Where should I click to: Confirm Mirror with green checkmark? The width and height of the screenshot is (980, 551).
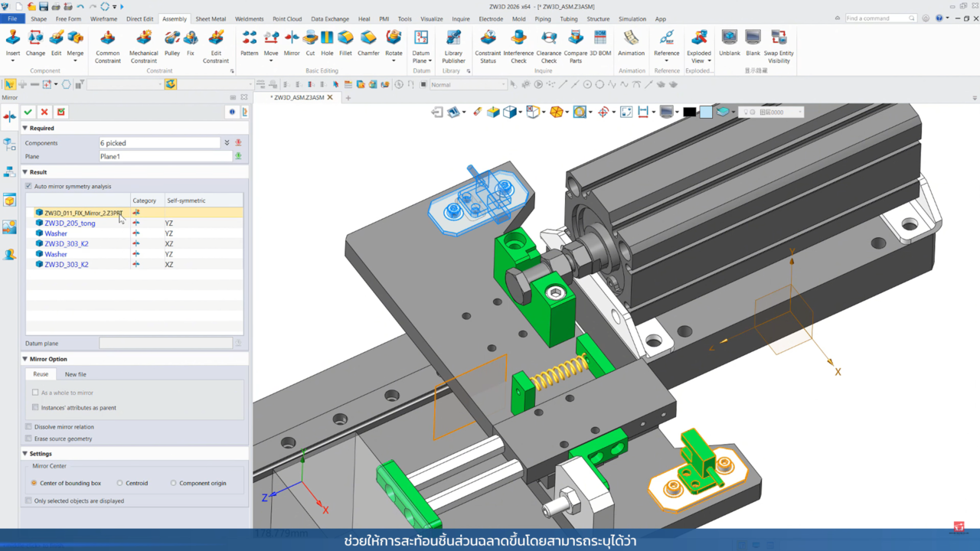(x=28, y=112)
